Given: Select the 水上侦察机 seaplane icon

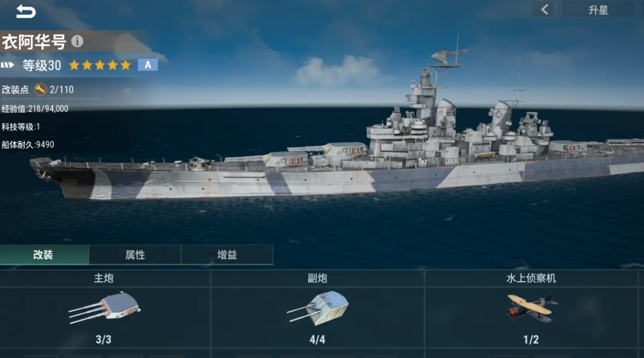Looking at the screenshot, I should pyautogui.click(x=532, y=307).
